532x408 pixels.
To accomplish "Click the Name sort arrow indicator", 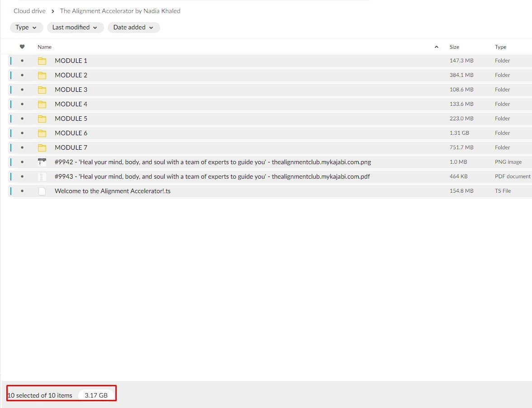I will tap(436, 47).
